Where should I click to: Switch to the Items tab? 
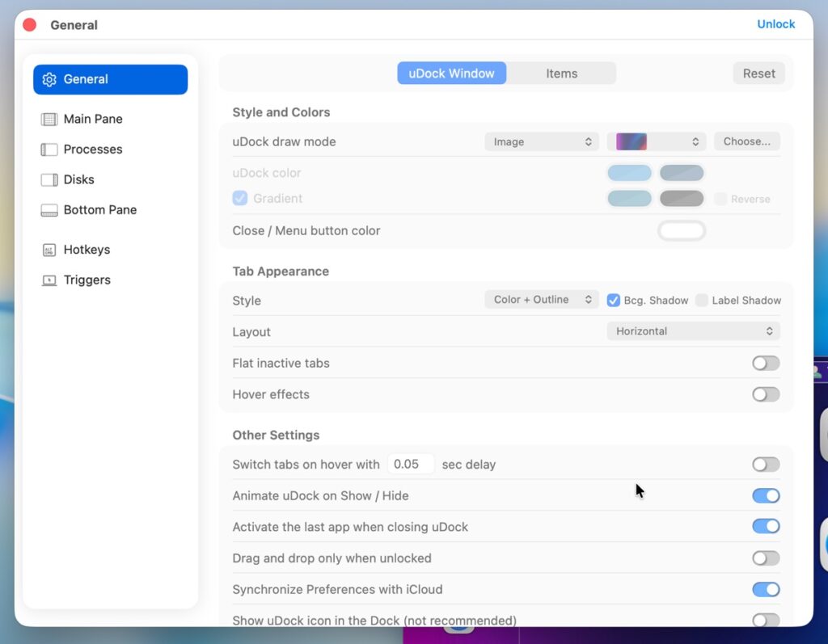coord(561,74)
